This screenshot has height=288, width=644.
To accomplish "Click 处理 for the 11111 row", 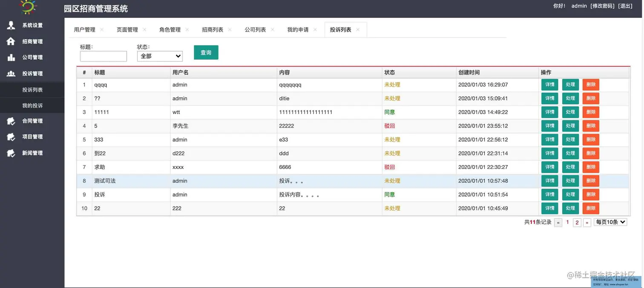I will (570, 112).
